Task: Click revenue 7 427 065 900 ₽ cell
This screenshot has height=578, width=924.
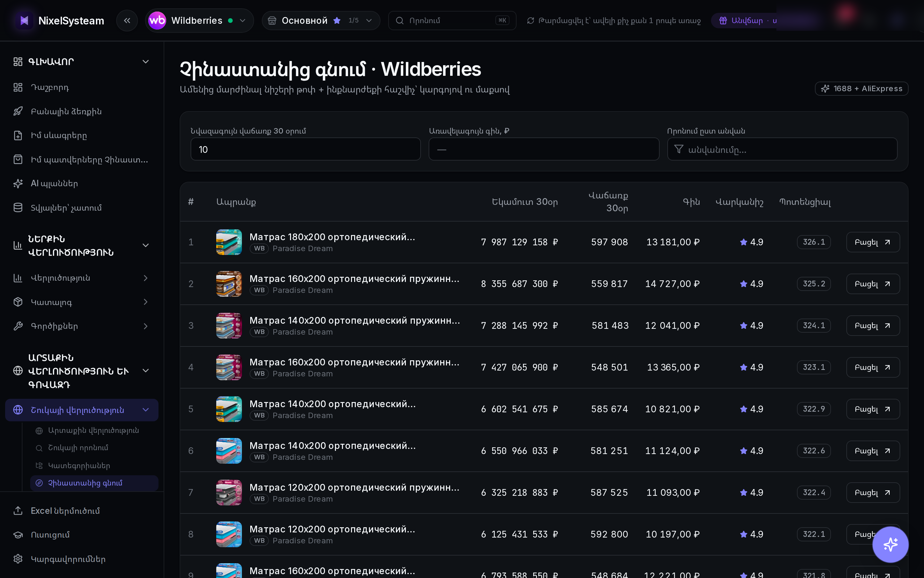Action: (x=519, y=367)
